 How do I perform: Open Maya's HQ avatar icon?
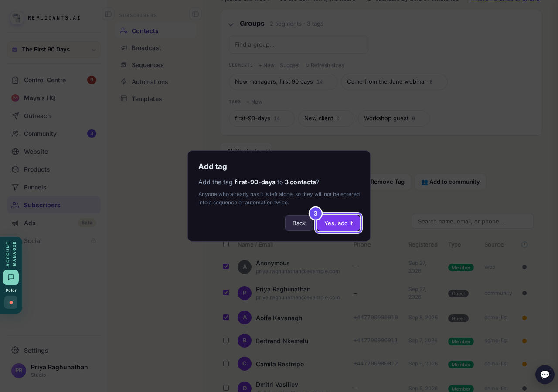tap(15, 98)
